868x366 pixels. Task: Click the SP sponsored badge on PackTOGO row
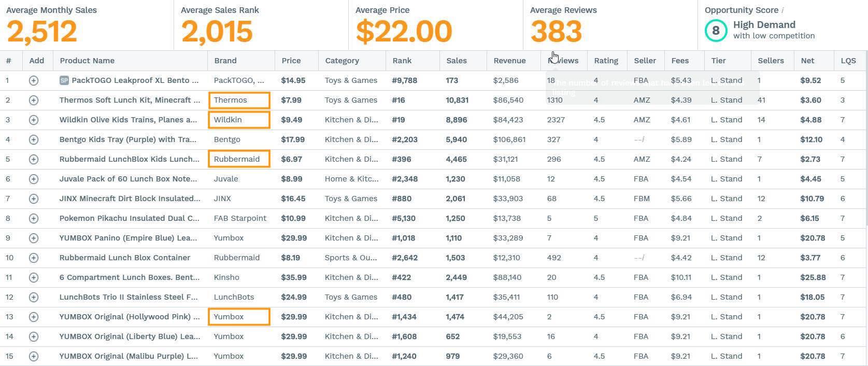coord(64,80)
